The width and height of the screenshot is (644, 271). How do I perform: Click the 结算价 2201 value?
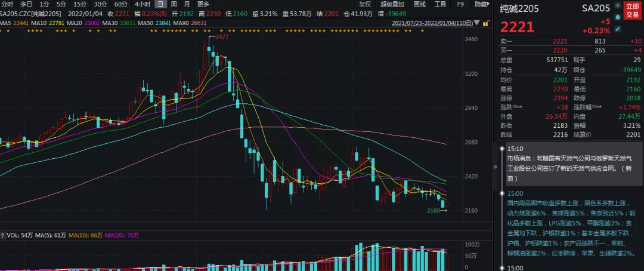633,134
